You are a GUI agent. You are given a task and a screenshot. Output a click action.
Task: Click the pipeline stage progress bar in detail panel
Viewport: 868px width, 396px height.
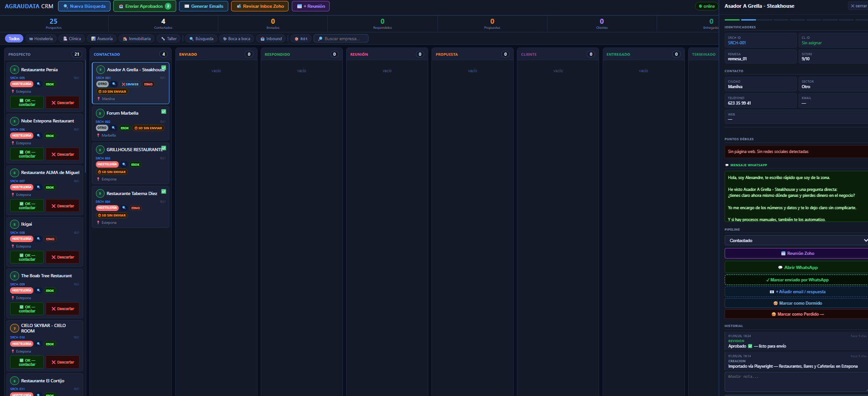click(796, 20)
